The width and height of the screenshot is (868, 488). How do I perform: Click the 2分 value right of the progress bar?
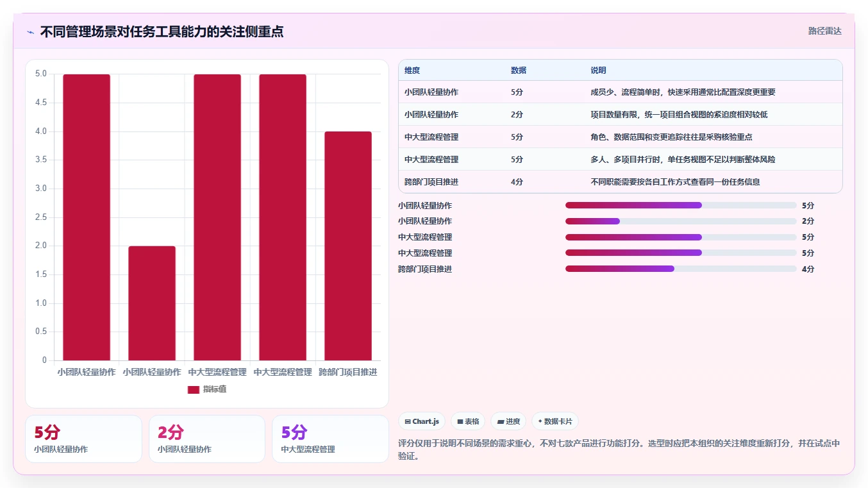[x=808, y=221]
